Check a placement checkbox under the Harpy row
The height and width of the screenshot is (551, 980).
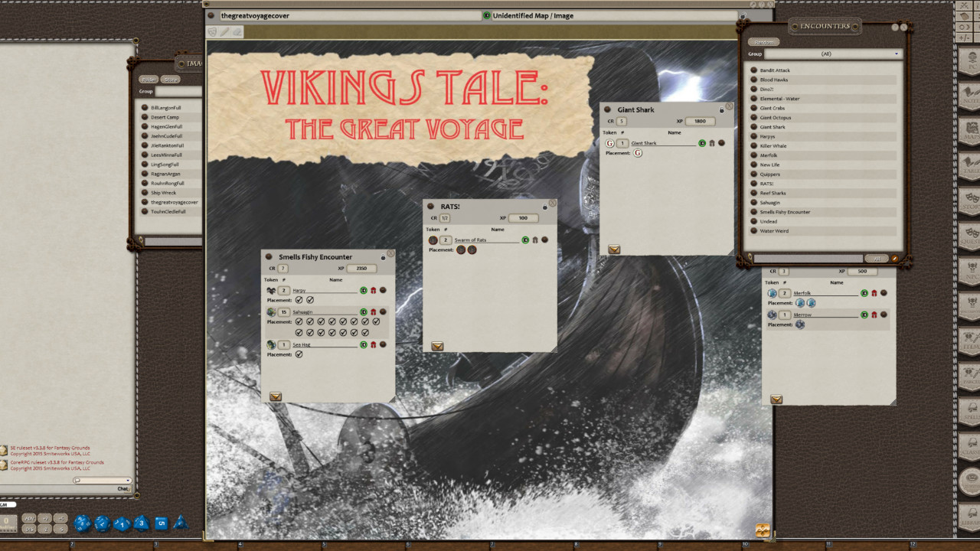click(x=299, y=300)
